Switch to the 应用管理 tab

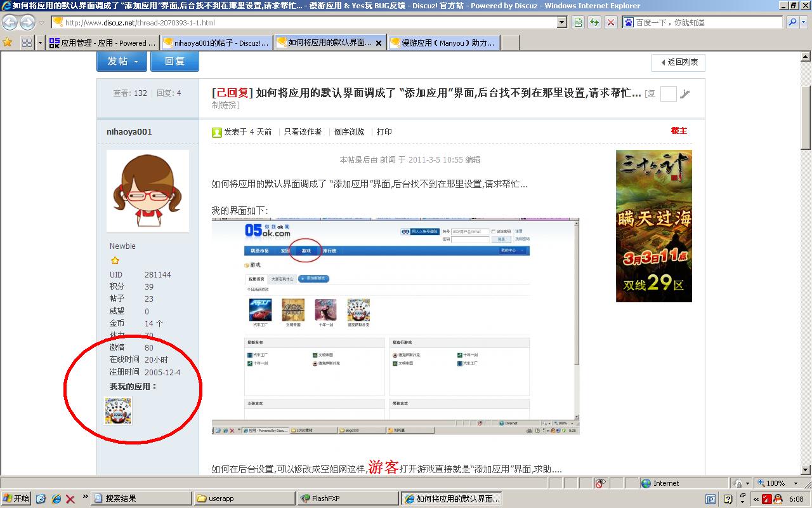click(102, 43)
